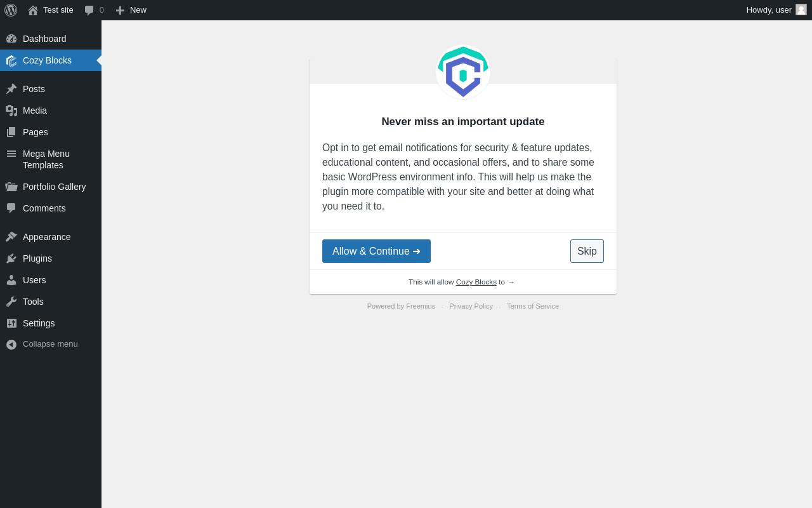Screen dimensions: 812x508
Task: Click the Appearance paintbrush icon
Action: click(x=11, y=237)
